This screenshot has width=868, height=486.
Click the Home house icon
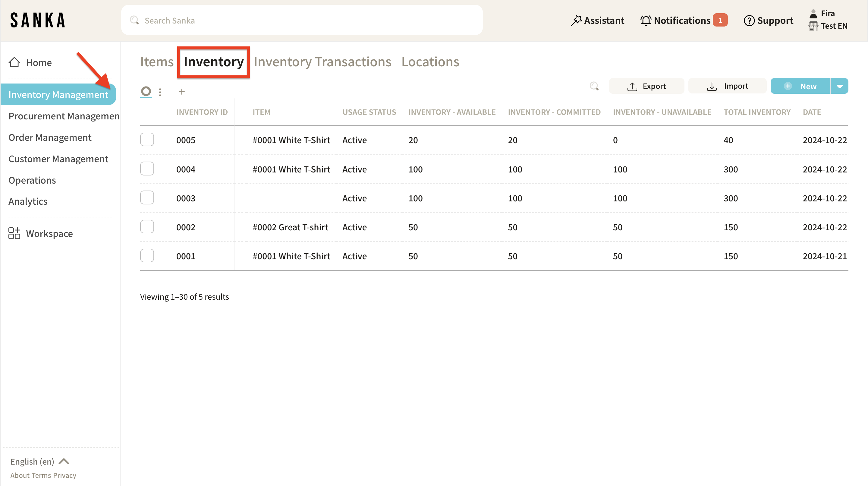click(x=14, y=62)
